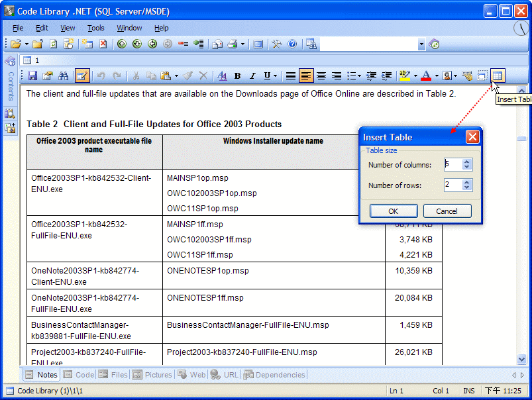Apply the red font color
Image resolution: width=532 pixels, height=400 pixels.
tap(426, 75)
